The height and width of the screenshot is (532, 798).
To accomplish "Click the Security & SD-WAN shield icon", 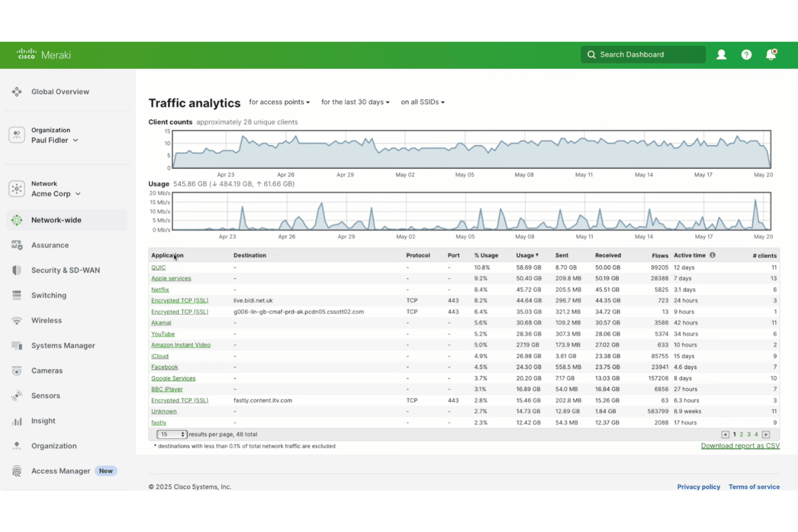I will click(17, 270).
